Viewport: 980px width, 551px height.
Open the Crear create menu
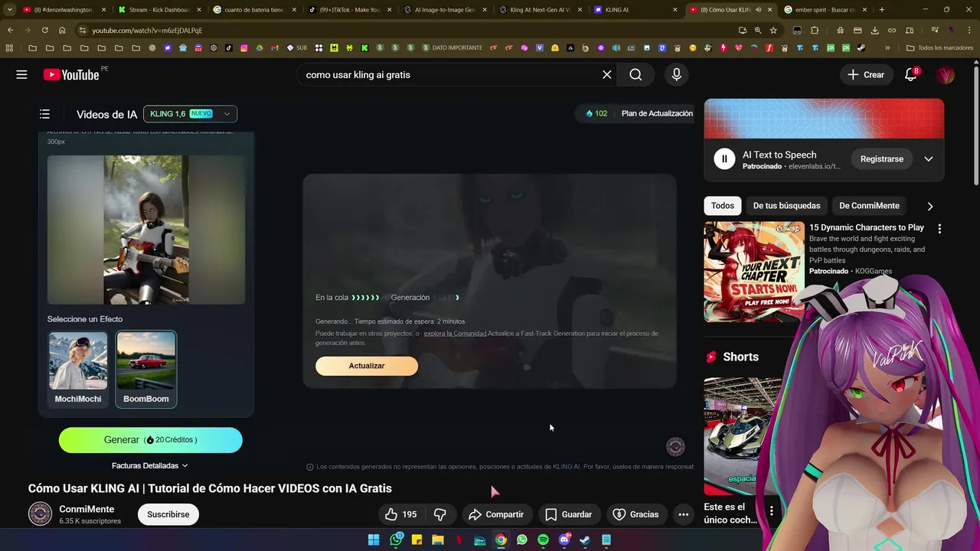(866, 74)
